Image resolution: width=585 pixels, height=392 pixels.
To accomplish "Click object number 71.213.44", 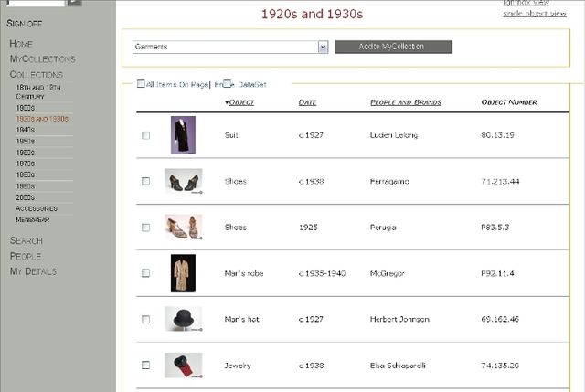I will point(500,182).
